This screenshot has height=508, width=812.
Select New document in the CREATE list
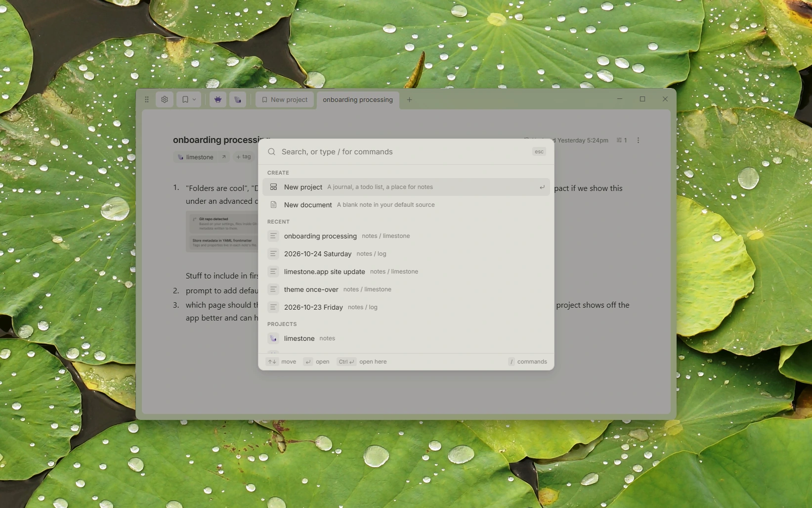pyautogui.click(x=406, y=205)
